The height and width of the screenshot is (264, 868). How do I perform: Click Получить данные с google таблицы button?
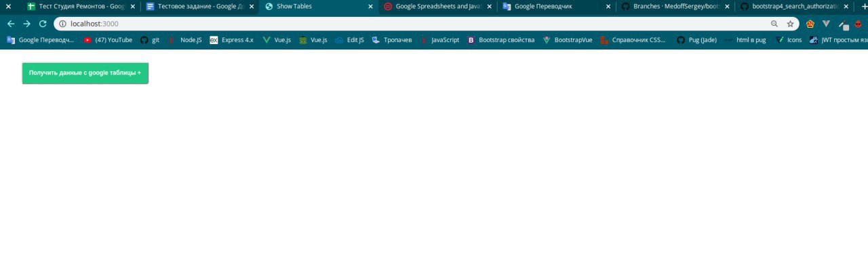(x=85, y=73)
